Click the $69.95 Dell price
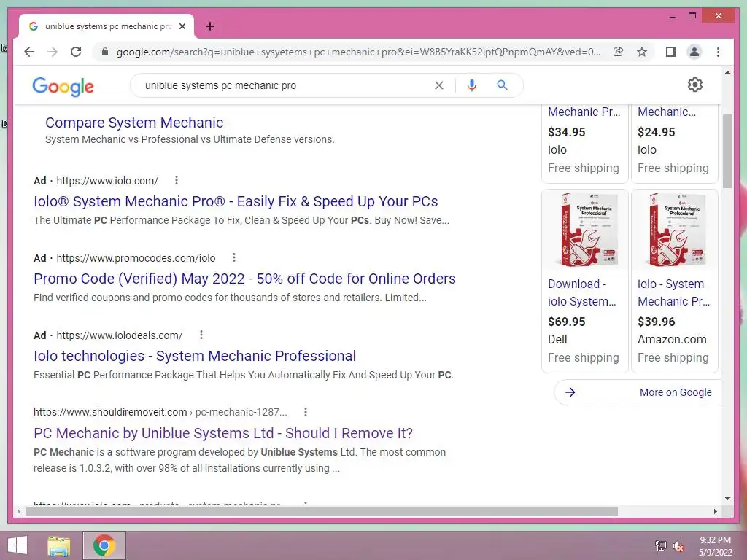This screenshot has width=747, height=560. point(566,322)
